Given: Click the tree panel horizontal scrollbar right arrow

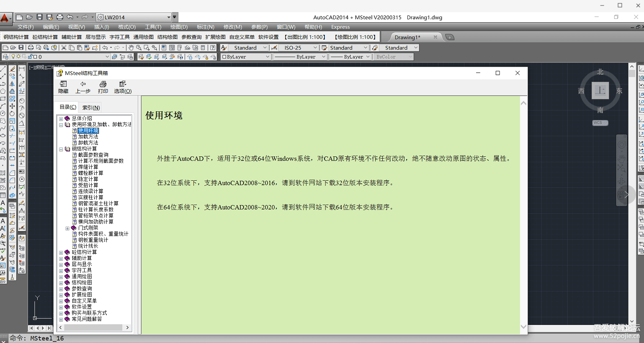Looking at the screenshot, I should [x=127, y=327].
